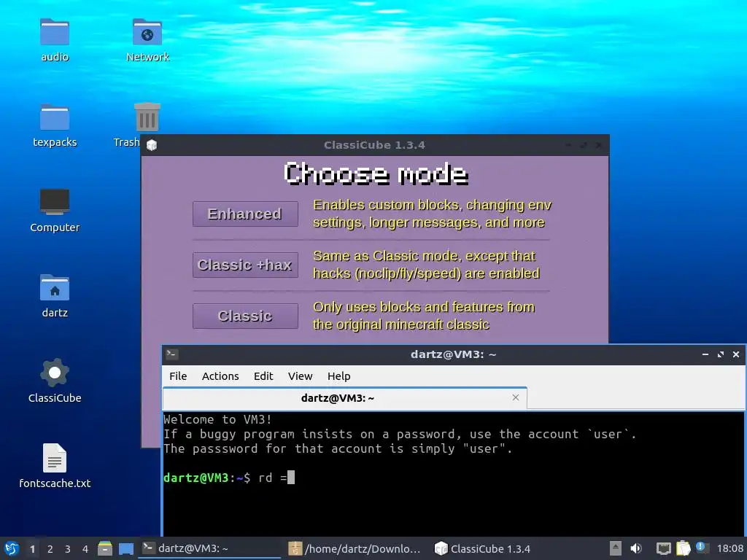Open the texpacks folder icon
747x560 pixels.
coord(54,117)
